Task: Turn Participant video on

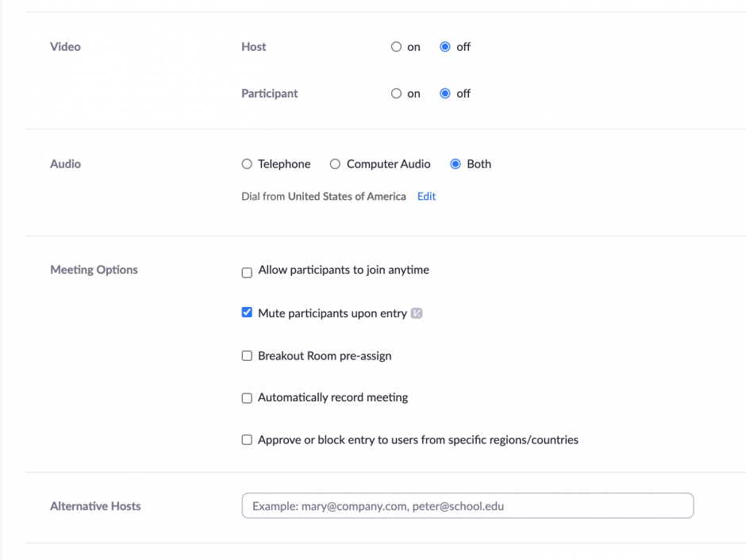Action: (397, 94)
